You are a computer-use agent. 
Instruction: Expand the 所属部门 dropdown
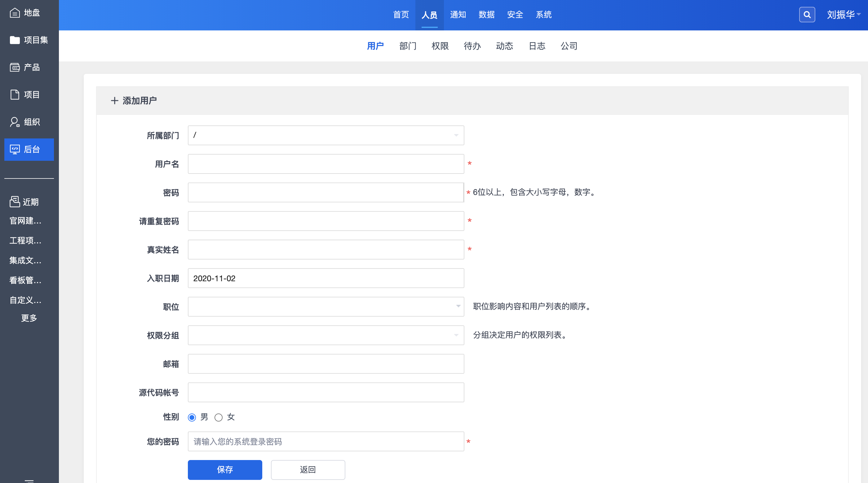325,136
